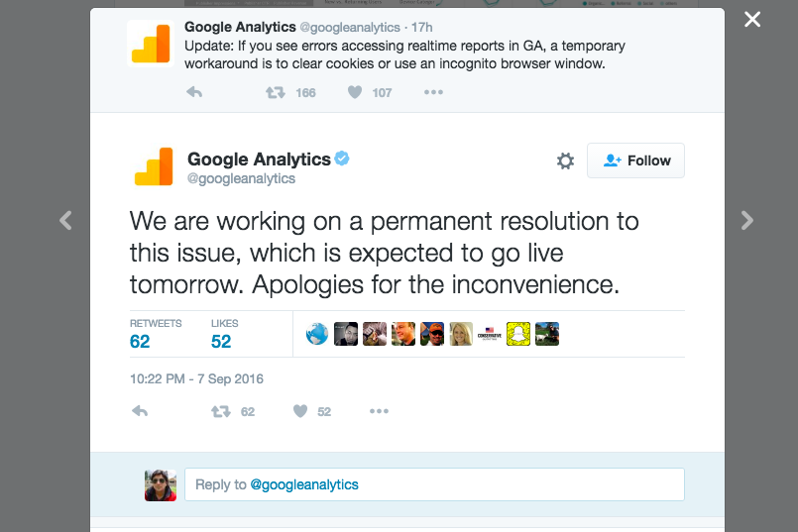Open the gear settings dropdown
798x532 pixels.
(x=565, y=160)
